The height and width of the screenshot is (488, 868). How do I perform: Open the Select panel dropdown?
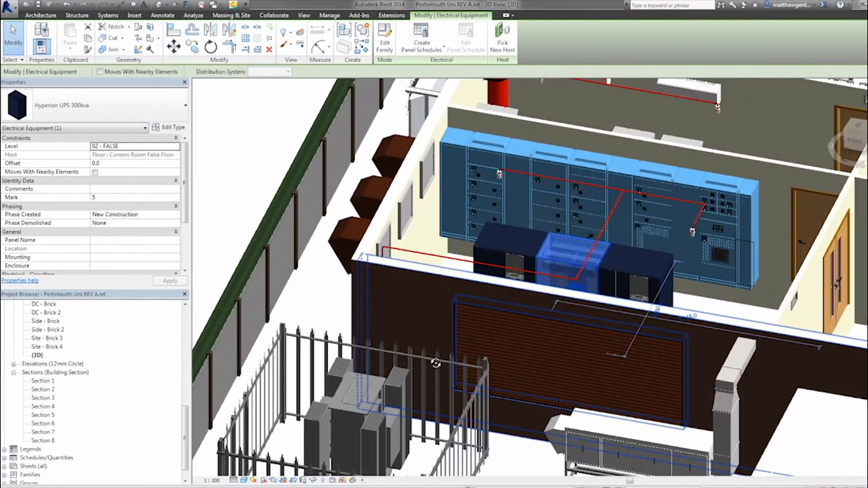[13, 60]
